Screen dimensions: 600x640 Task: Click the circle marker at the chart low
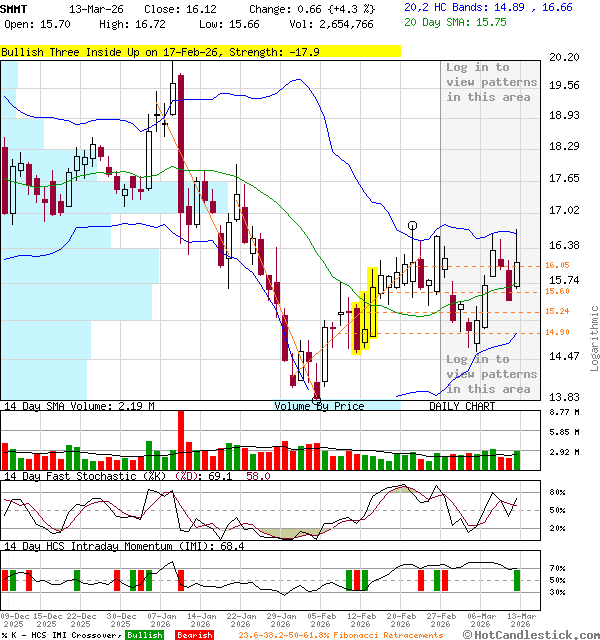tap(317, 399)
